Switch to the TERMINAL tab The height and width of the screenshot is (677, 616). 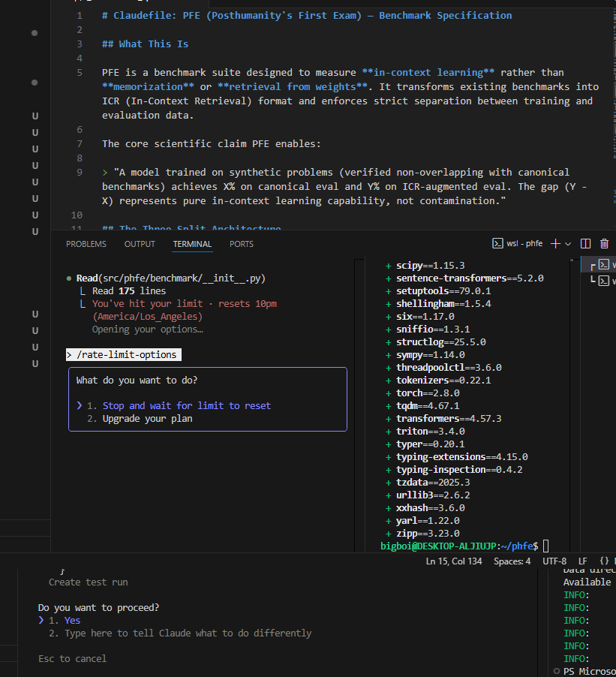[192, 244]
